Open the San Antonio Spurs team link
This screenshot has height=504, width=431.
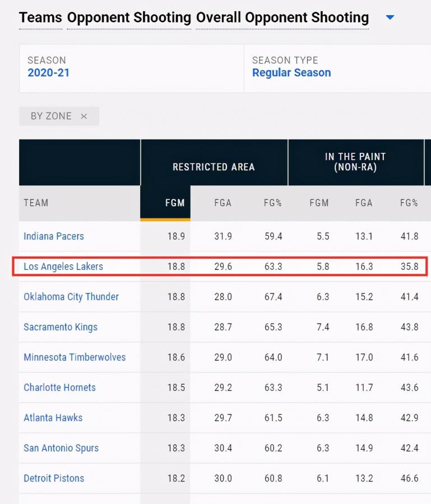pyautogui.click(x=61, y=448)
